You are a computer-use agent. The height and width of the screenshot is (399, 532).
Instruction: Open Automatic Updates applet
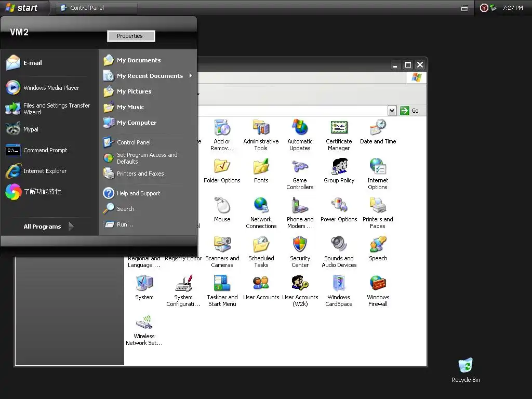(300, 135)
